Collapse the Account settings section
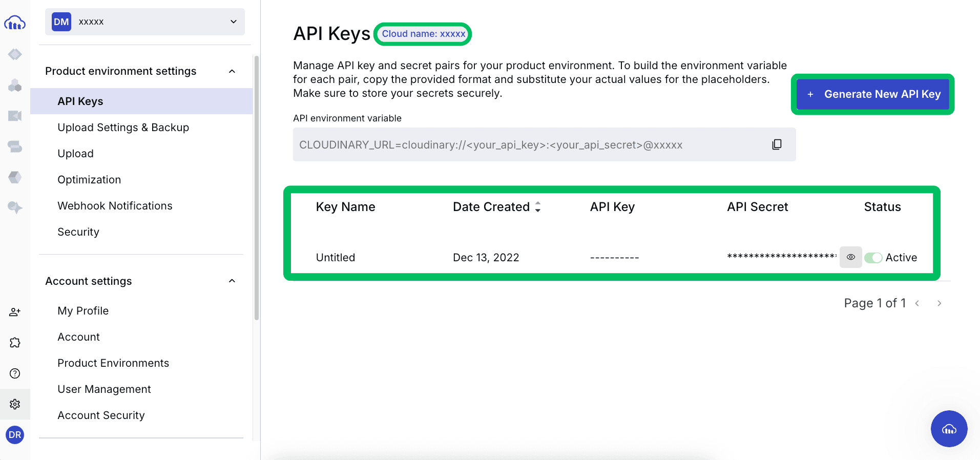Viewport: 980px width, 460px height. pos(232,281)
